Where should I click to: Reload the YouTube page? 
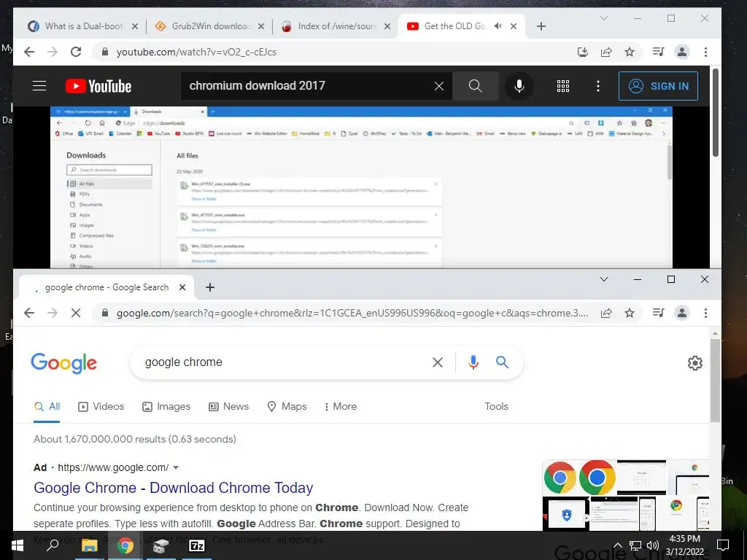coord(76,52)
